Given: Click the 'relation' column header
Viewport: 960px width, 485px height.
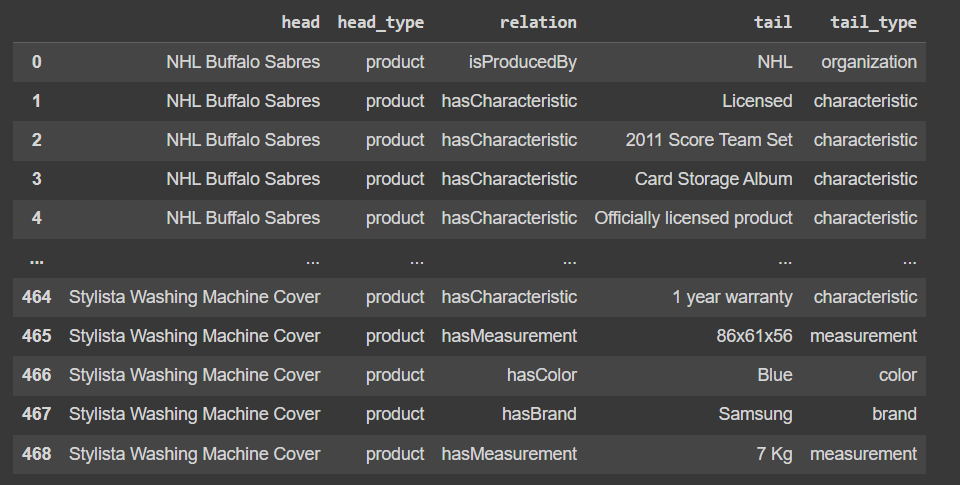Looking at the screenshot, I should point(538,23).
